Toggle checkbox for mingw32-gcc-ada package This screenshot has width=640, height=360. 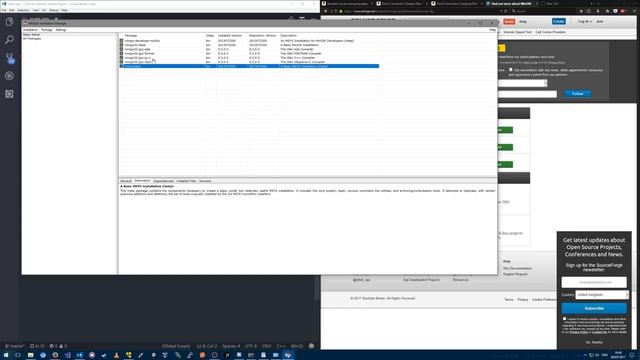121,49
